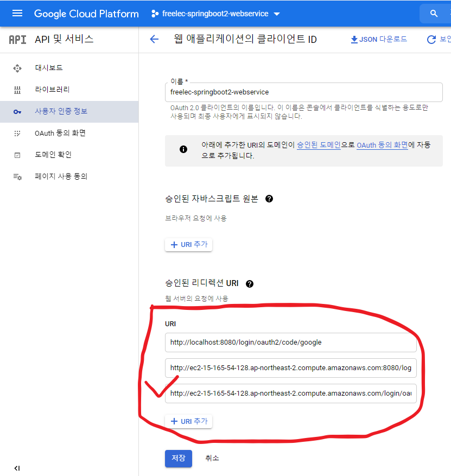
Task: Click the project hexagon dots icon
Action: (155, 14)
